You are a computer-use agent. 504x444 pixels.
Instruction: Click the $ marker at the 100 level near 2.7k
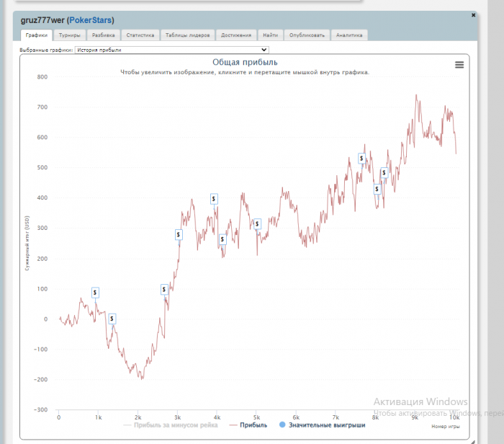[164, 290]
